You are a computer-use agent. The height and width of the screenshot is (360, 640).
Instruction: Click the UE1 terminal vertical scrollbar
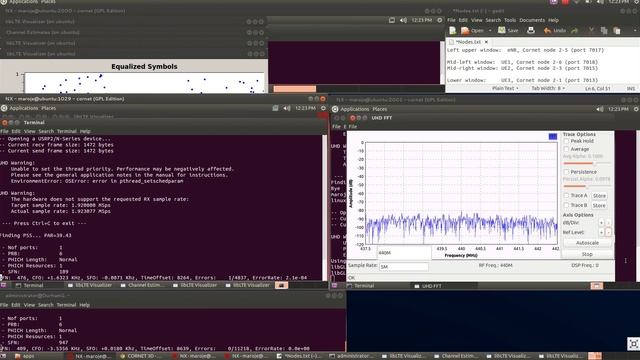pos(324,208)
